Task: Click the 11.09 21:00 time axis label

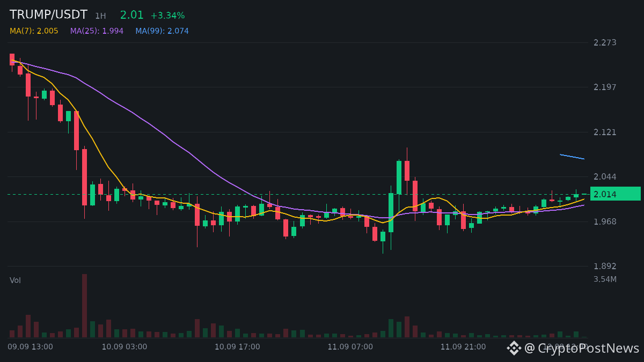Action: point(463,347)
